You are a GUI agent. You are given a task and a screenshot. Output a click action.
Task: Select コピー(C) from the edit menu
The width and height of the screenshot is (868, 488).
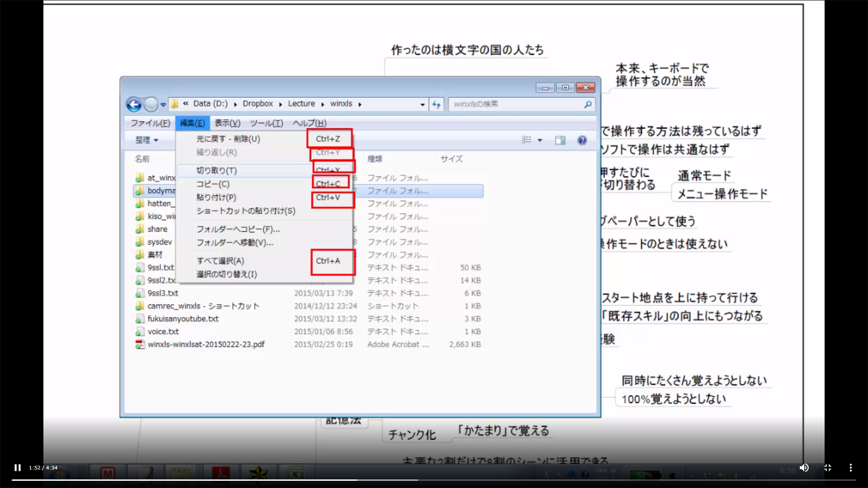[x=213, y=184]
